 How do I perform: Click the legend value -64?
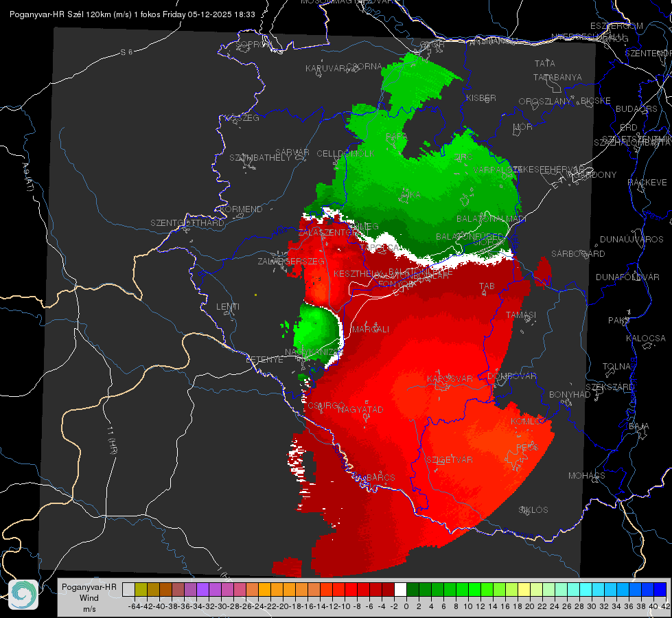134,606
